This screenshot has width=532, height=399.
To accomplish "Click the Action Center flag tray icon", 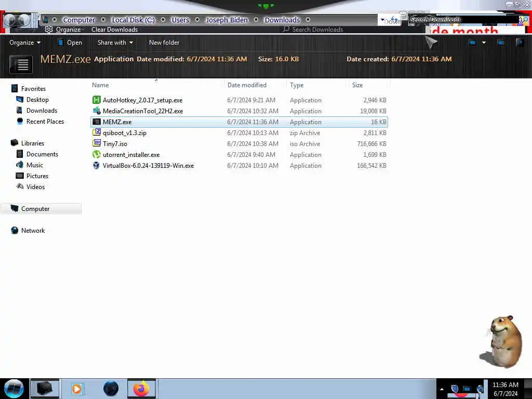I will click(x=455, y=389).
